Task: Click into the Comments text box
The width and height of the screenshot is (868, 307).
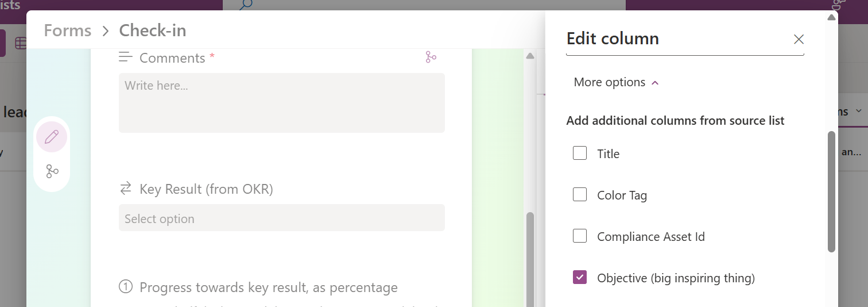Action: (281, 102)
